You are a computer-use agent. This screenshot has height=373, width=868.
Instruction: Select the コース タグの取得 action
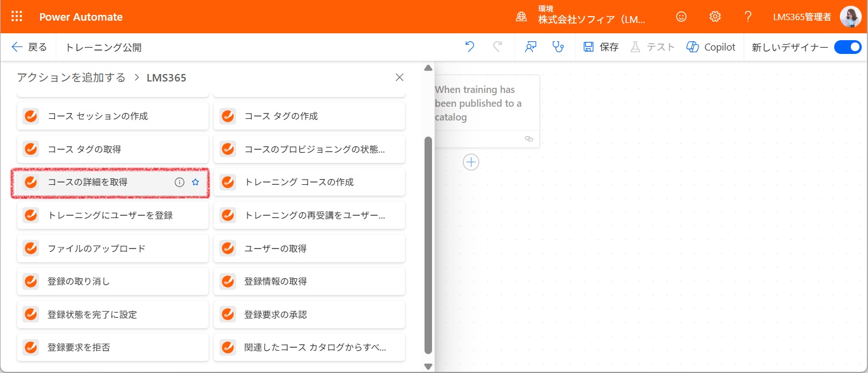pyautogui.click(x=113, y=149)
